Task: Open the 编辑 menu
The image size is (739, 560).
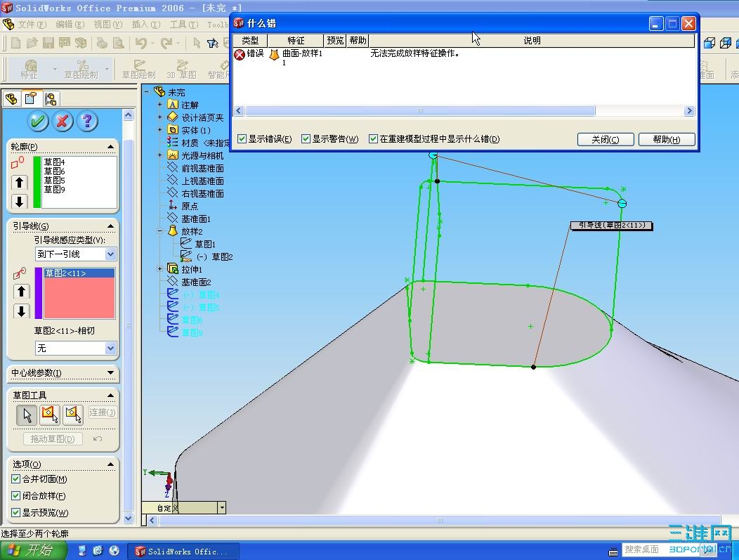Action: tap(70, 24)
